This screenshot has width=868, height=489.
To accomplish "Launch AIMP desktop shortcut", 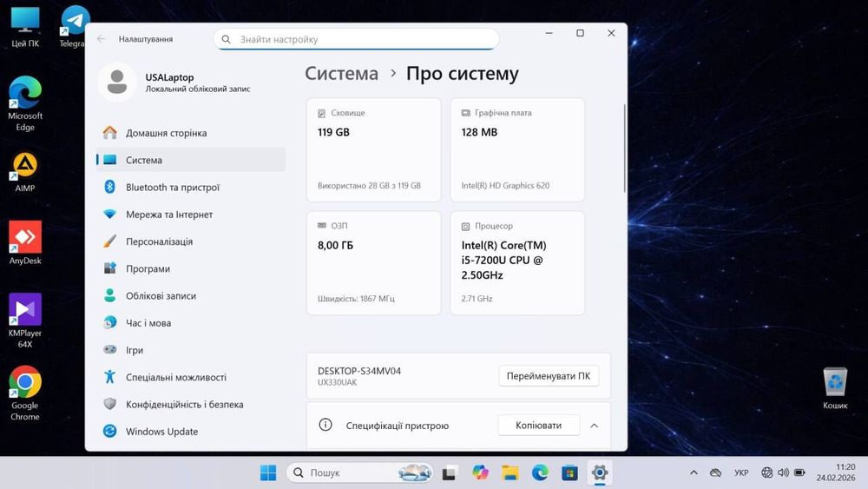I will click(x=25, y=173).
